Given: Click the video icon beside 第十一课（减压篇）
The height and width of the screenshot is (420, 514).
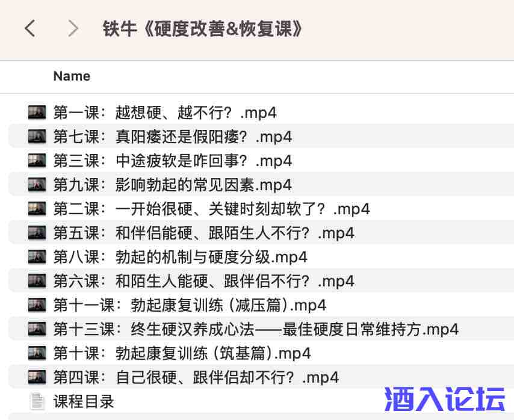Looking at the screenshot, I should (x=36, y=305).
